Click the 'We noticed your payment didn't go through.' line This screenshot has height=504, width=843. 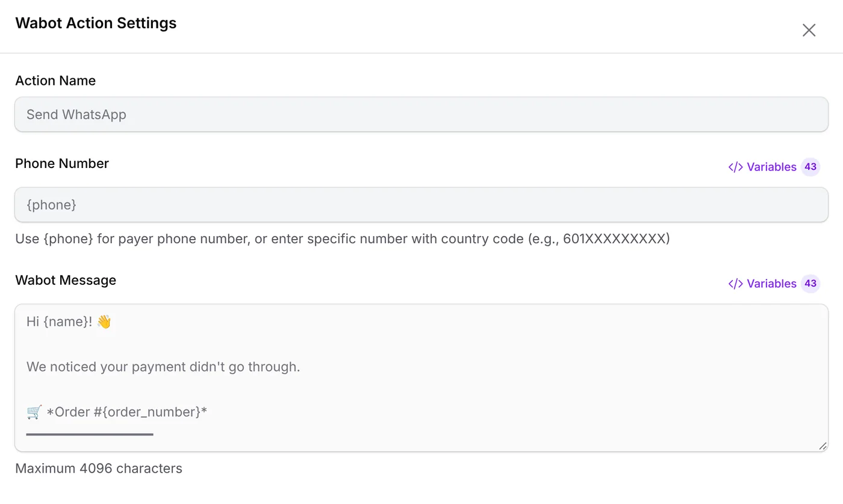coord(163,367)
